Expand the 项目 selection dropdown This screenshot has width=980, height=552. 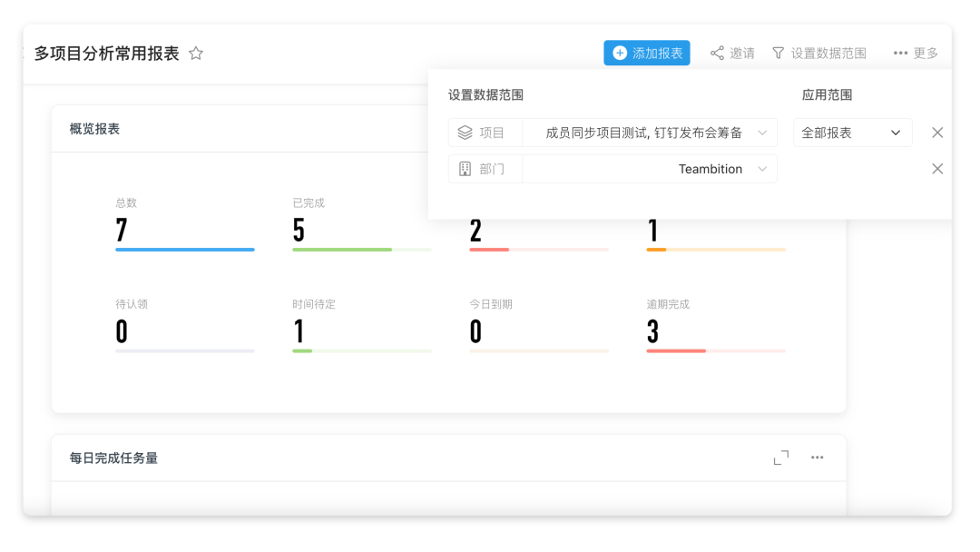762,133
